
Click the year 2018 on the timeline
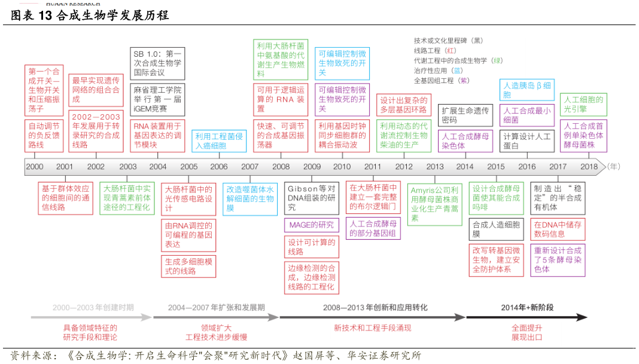pos(589,167)
